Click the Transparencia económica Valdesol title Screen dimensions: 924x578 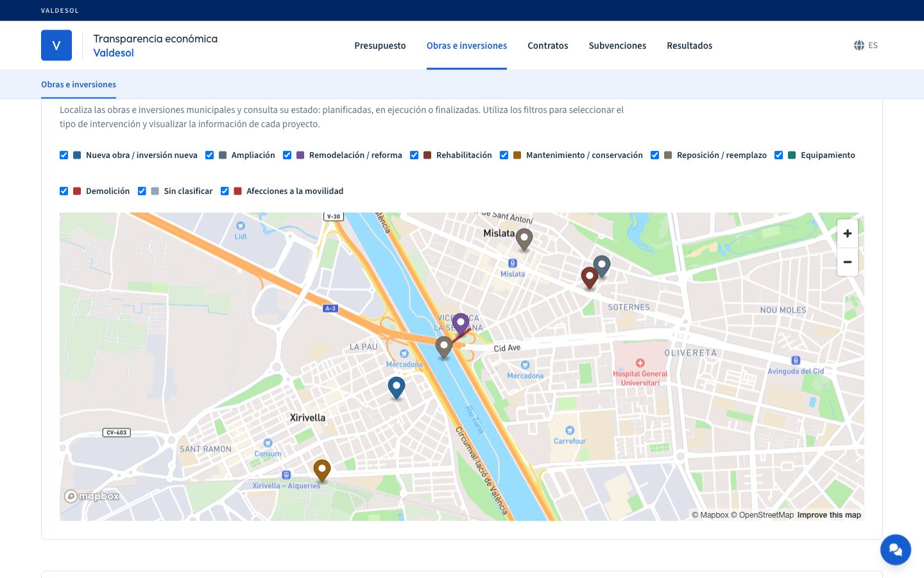point(155,46)
